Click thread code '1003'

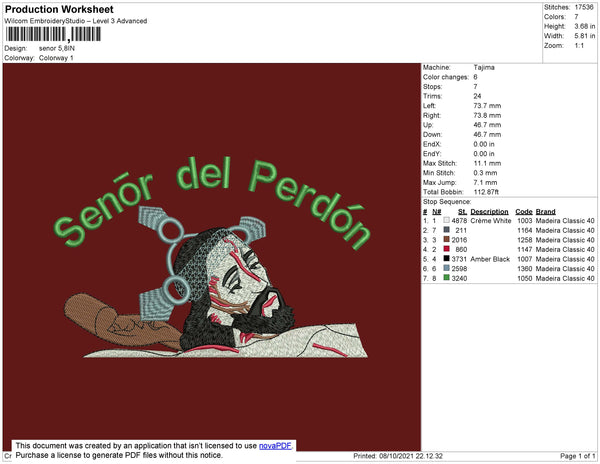525,221
